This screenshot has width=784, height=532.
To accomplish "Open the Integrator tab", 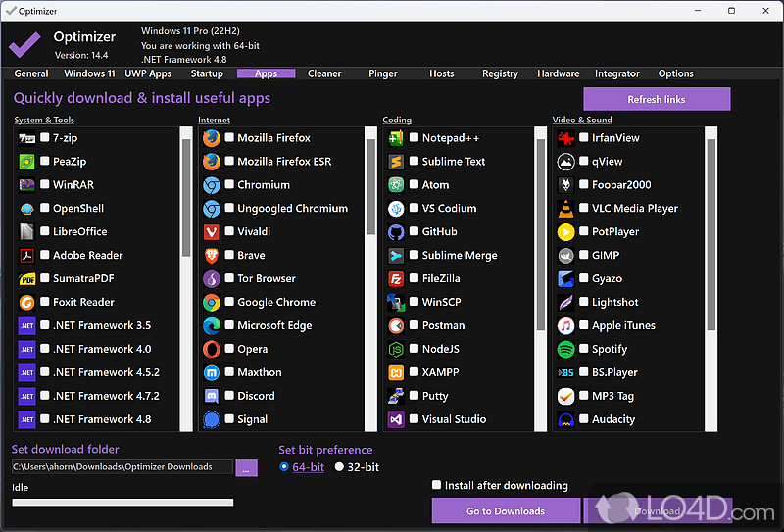I will point(617,73).
